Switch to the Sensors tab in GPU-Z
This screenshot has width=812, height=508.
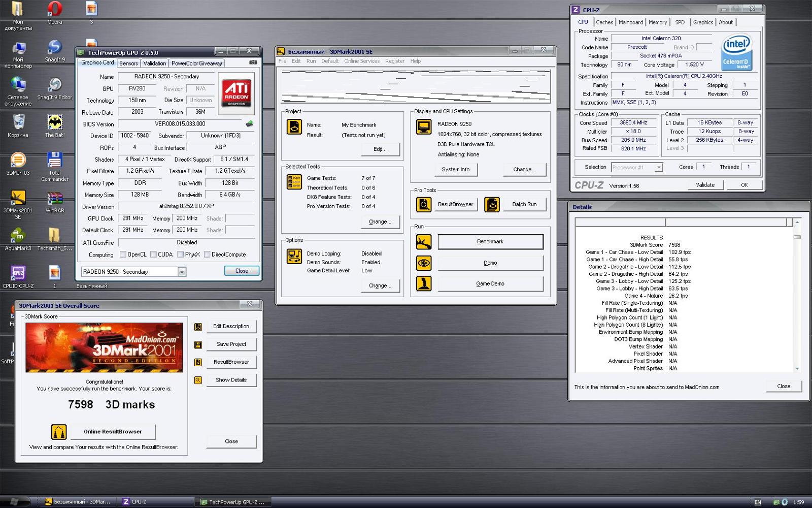pyautogui.click(x=128, y=63)
